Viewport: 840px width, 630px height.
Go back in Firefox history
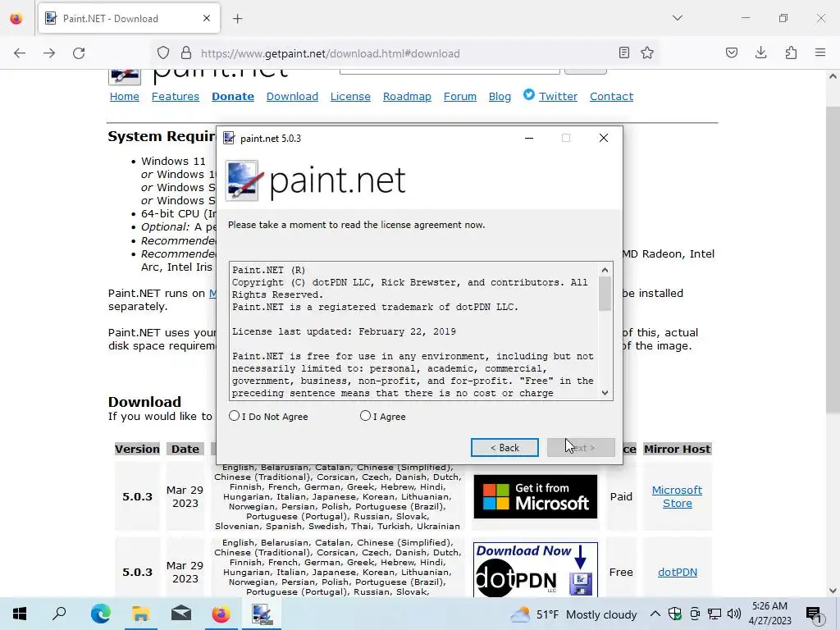(20, 53)
